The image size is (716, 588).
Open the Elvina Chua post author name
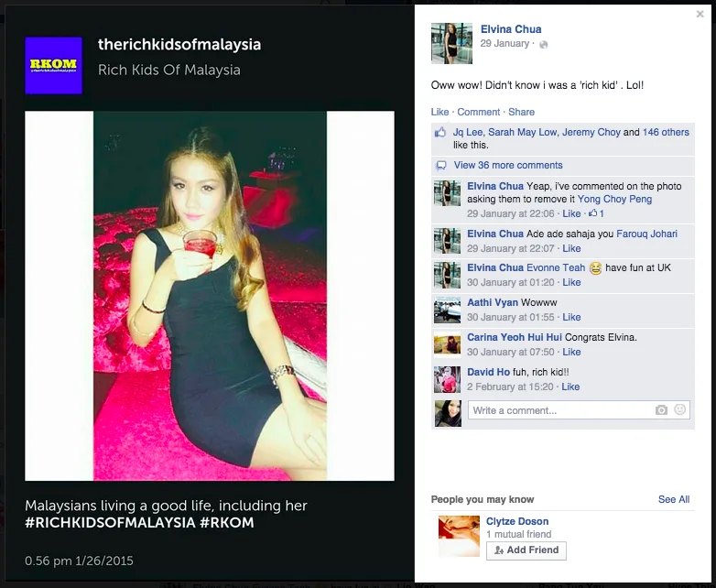(511, 29)
